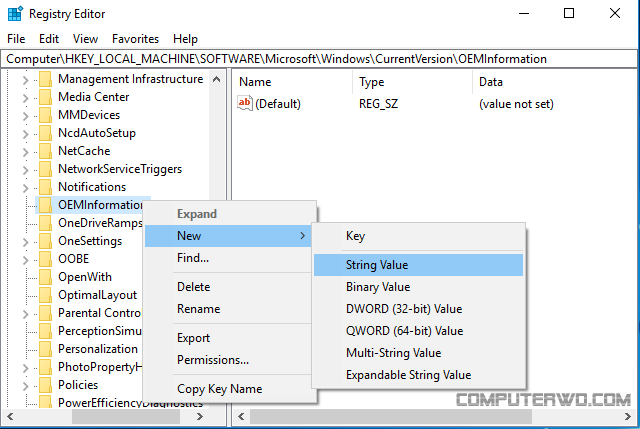
Task: Click the Name column header
Action: [293, 82]
